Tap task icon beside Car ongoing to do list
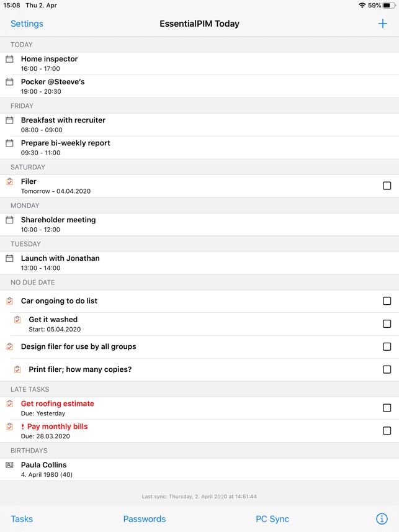The height and width of the screenshot is (532, 399). click(9, 301)
